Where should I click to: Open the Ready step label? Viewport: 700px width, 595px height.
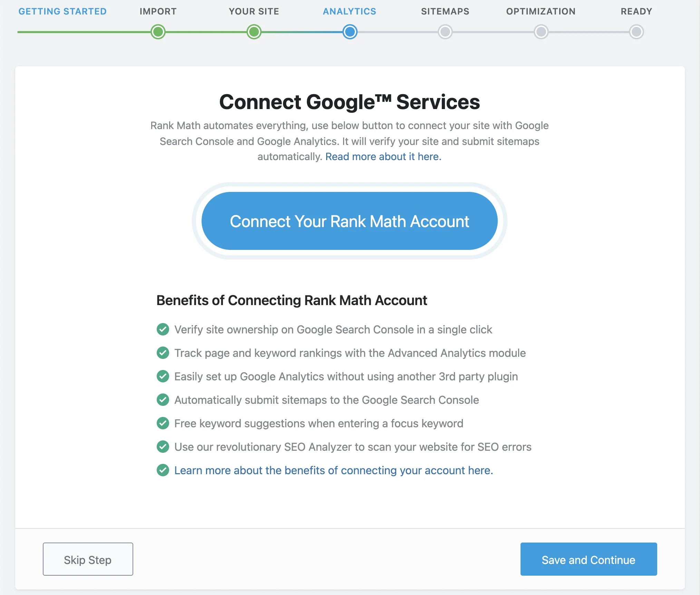coord(636,11)
